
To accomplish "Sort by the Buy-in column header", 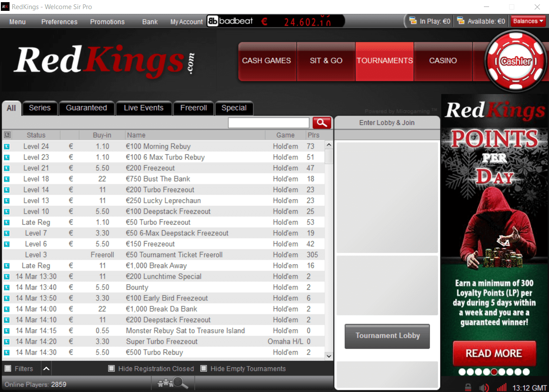I will point(102,135).
